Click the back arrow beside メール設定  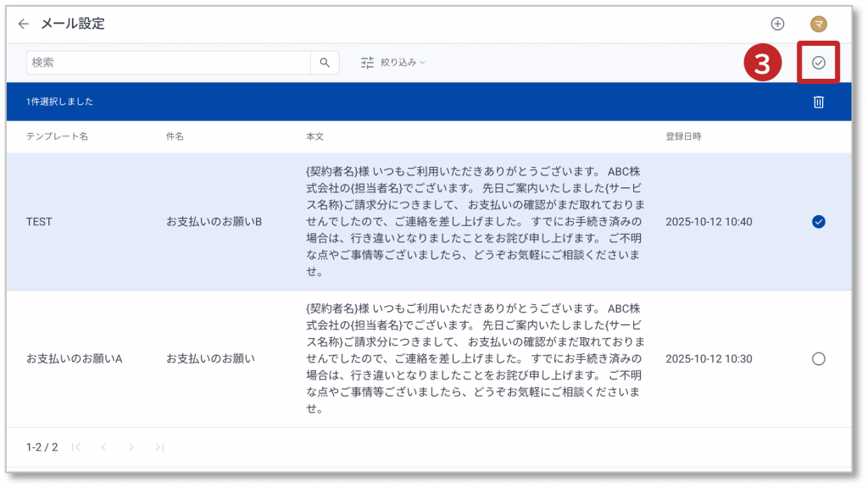coord(23,24)
